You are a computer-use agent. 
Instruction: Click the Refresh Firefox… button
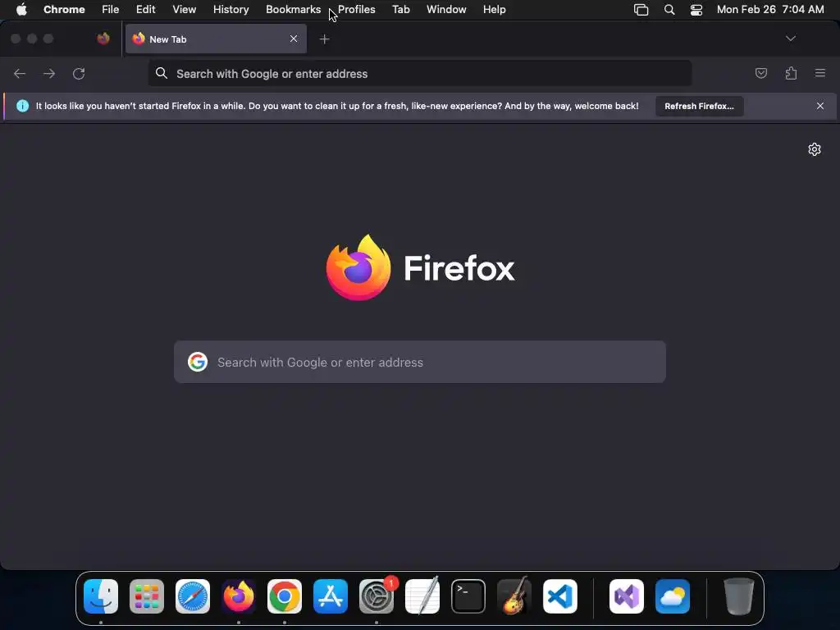[699, 106]
